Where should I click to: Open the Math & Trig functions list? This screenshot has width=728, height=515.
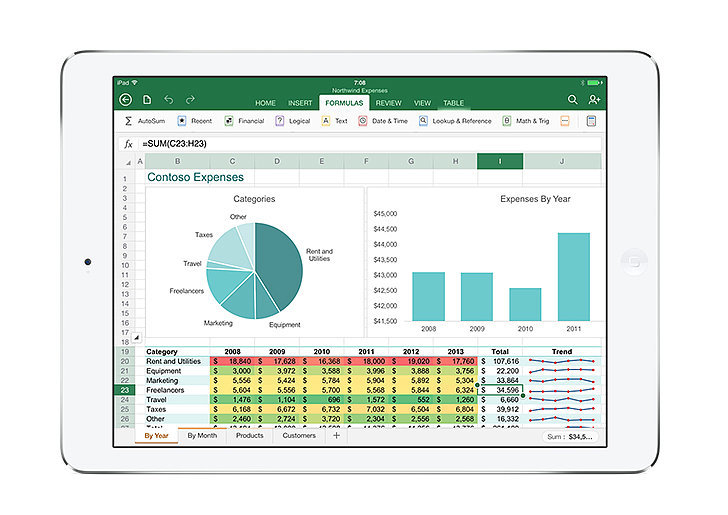click(526, 121)
